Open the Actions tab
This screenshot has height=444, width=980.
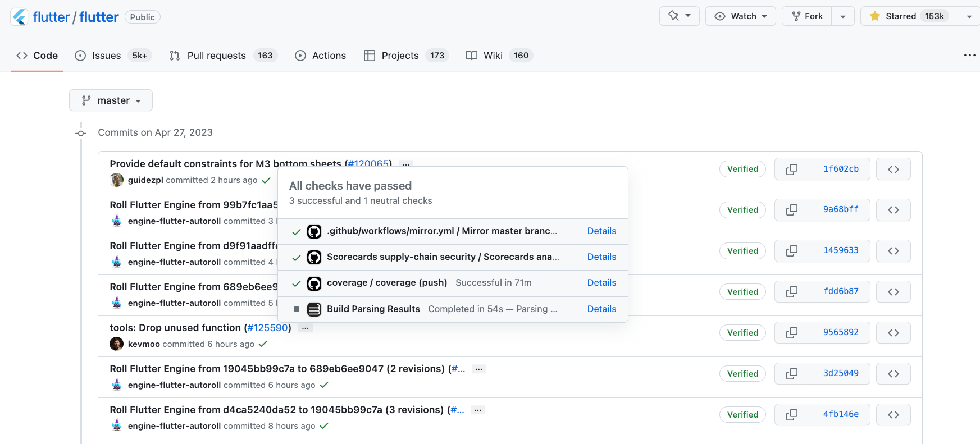click(321, 56)
